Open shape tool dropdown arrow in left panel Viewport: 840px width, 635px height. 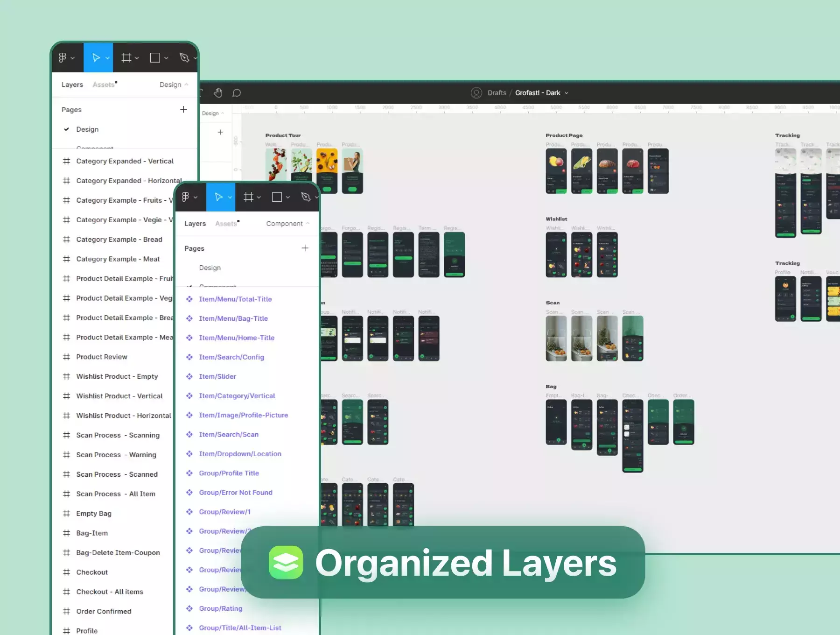pos(166,58)
